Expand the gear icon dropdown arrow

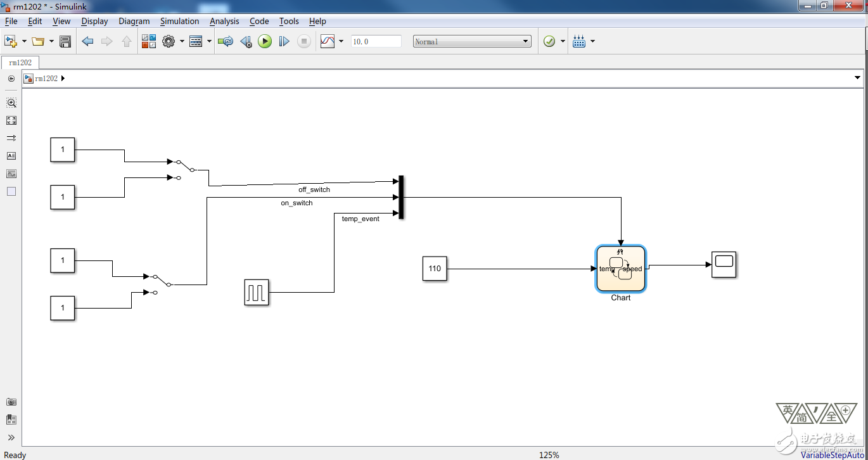point(182,42)
